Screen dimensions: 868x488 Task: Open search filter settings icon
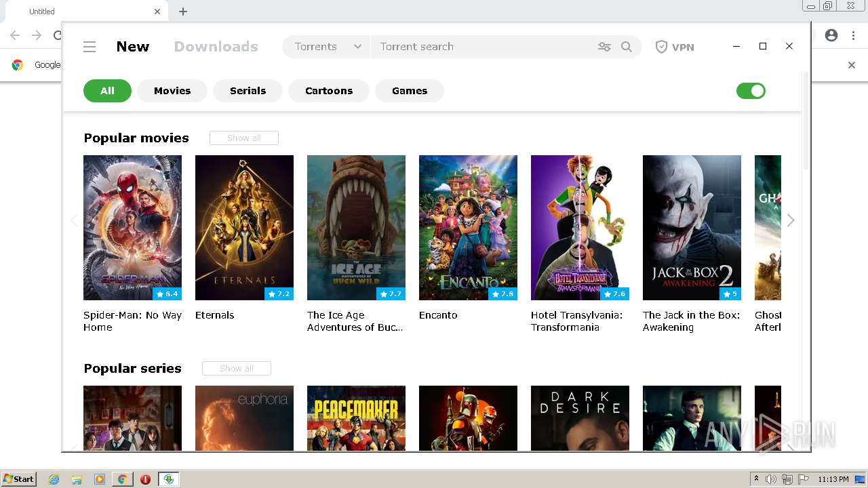[x=604, y=47]
